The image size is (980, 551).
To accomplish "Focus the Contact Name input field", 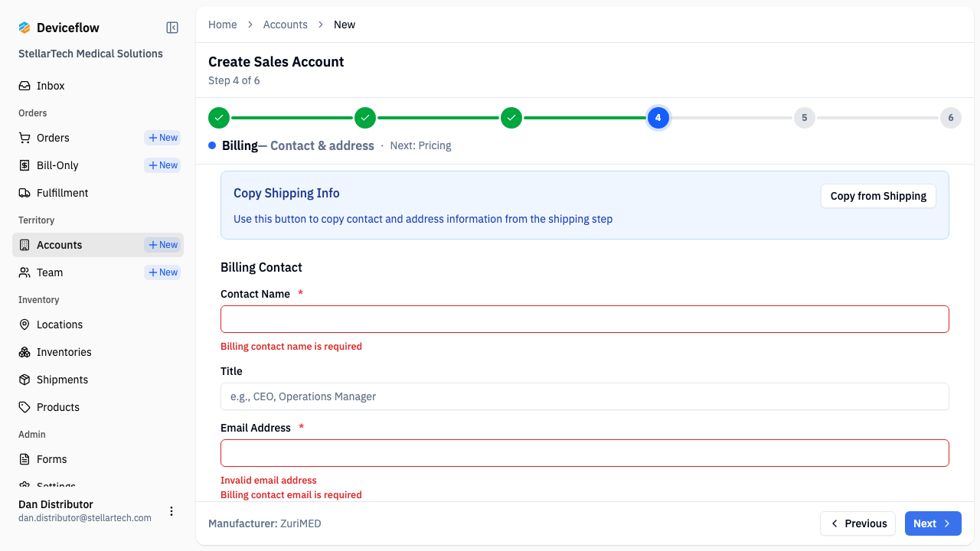I will [584, 318].
